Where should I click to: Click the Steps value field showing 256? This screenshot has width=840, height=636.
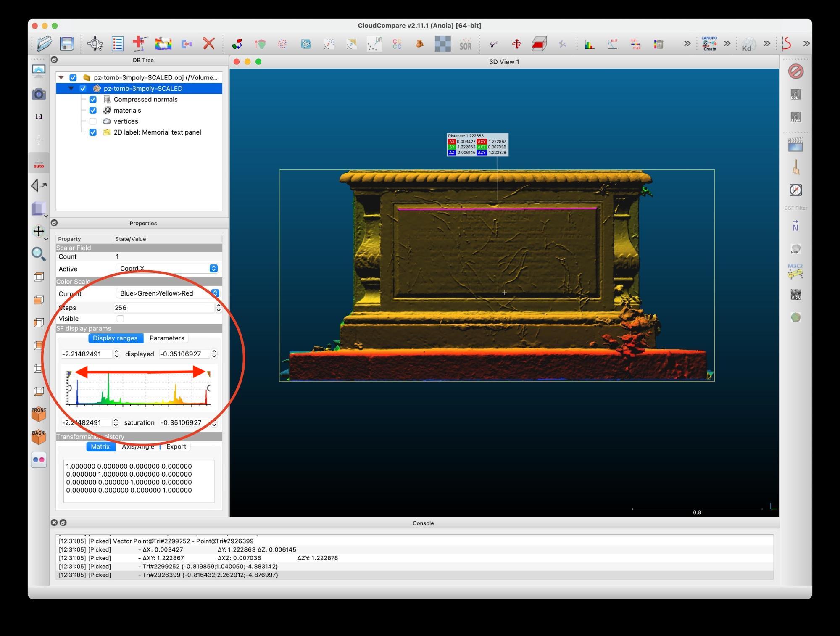[164, 308]
